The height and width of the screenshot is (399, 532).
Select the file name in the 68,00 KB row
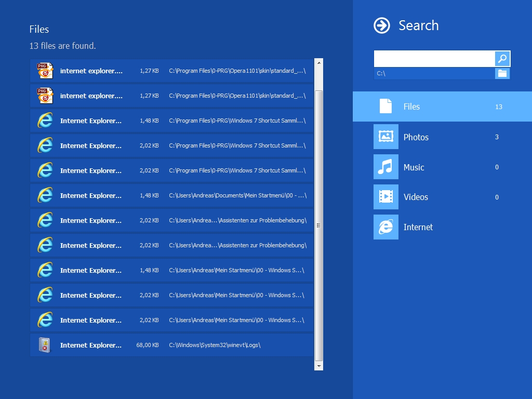90,345
